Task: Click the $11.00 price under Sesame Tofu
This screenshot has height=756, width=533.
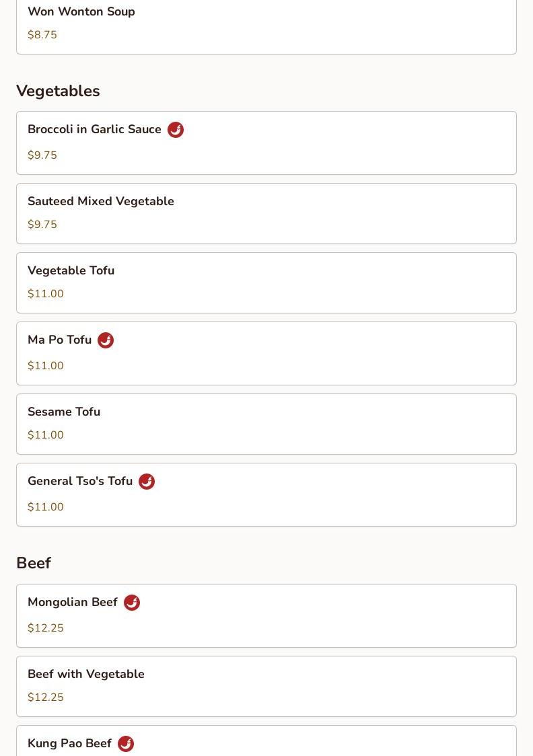Action: pos(46,435)
